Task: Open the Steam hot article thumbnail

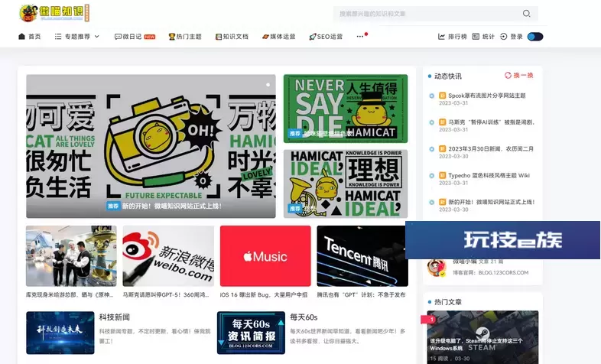Action: [482, 337]
